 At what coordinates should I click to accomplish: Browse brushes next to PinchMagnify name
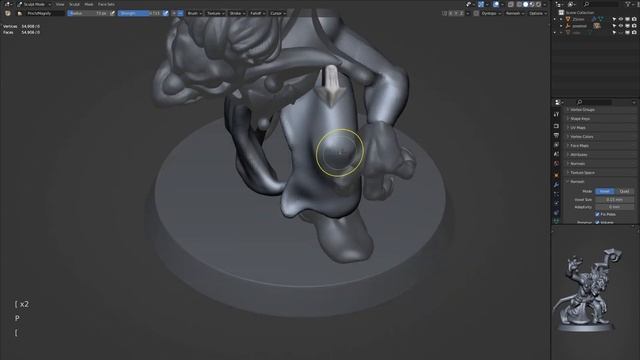[20, 13]
